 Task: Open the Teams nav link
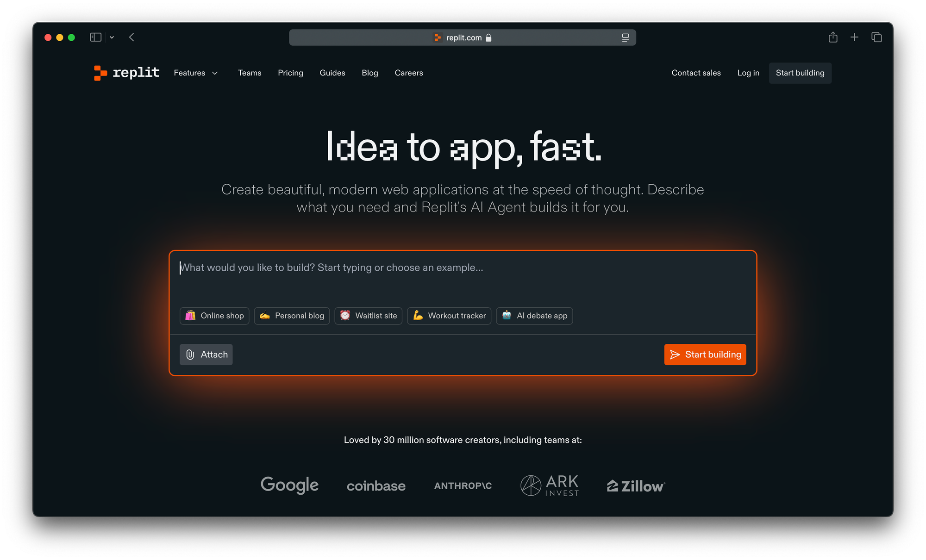click(x=250, y=73)
